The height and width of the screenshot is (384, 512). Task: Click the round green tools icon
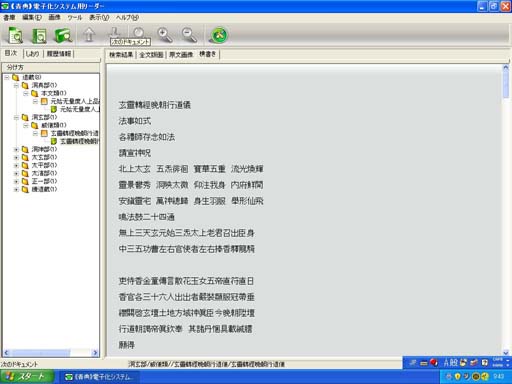point(219,35)
